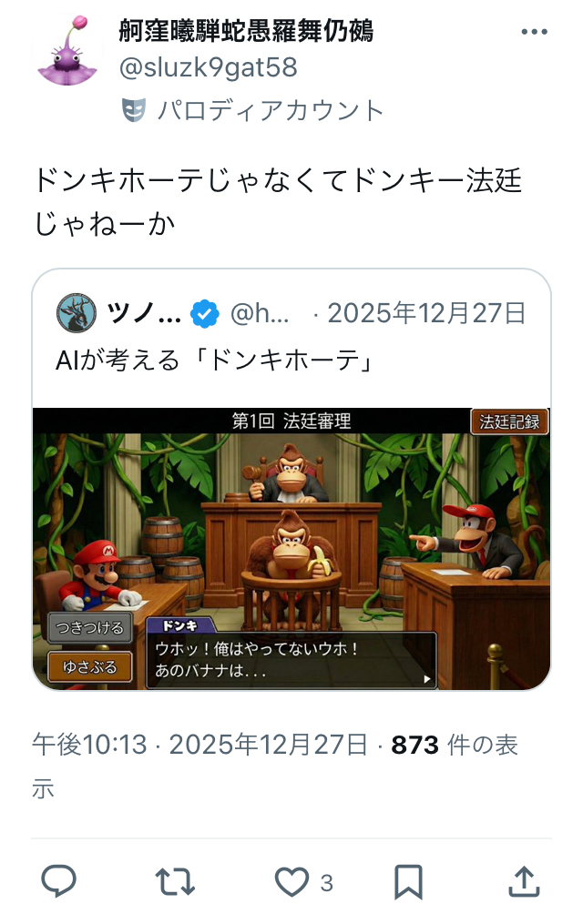
Task: Click the ゆさぶる button in the image
Action: (x=89, y=667)
